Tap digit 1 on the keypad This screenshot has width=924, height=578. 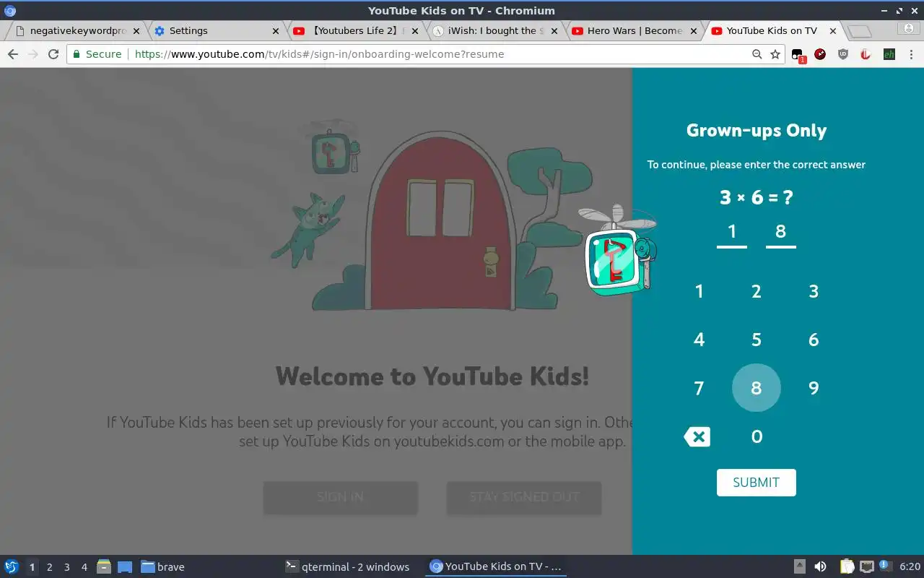(x=699, y=291)
